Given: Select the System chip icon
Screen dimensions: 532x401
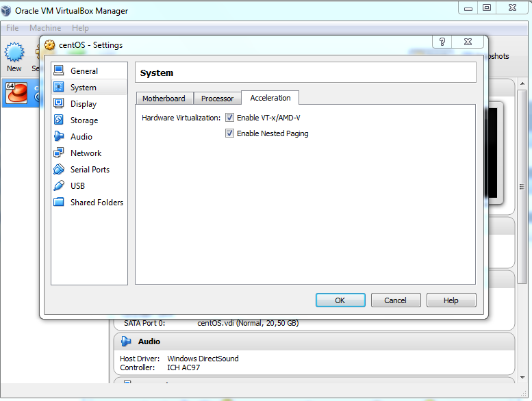Looking at the screenshot, I should coord(59,87).
